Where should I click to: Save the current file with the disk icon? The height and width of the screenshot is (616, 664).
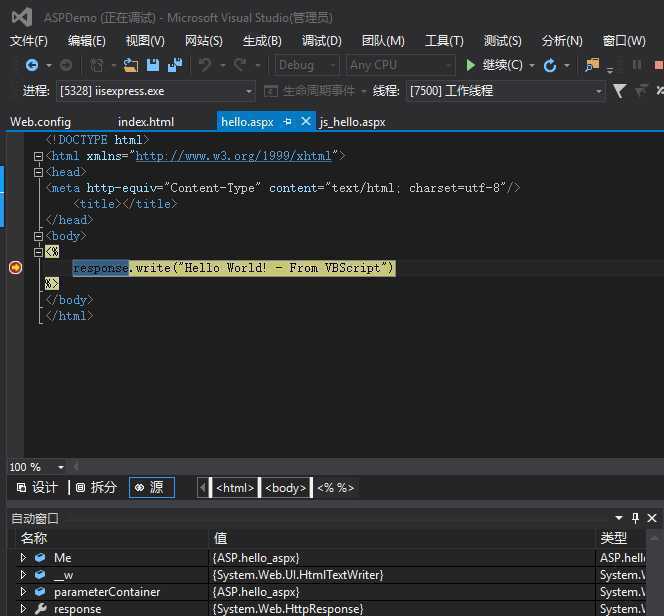[153, 65]
